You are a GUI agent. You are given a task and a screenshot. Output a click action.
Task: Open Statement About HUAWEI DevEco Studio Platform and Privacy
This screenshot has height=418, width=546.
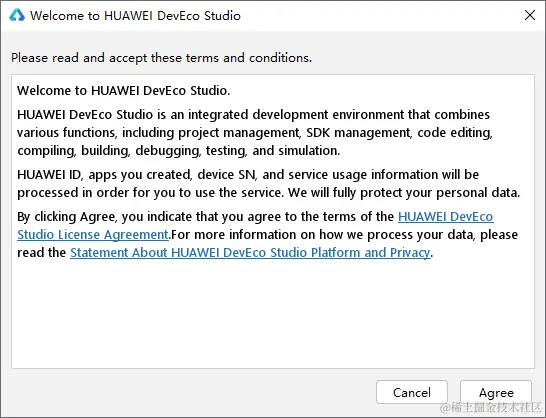pos(250,253)
